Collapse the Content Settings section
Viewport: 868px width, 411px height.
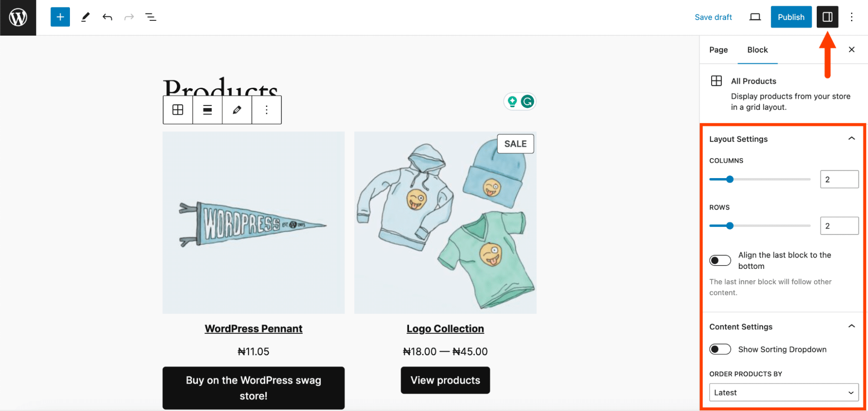[x=851, y=326]
